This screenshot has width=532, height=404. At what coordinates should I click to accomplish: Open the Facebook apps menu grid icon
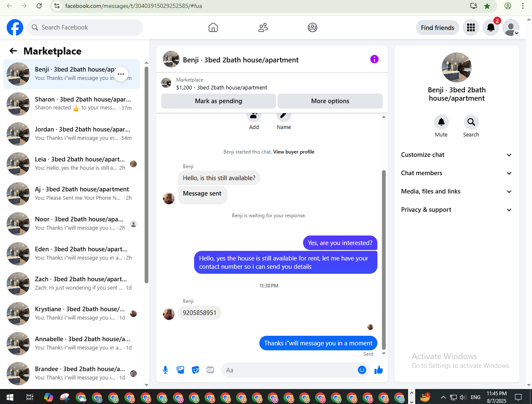click(471, 27)
